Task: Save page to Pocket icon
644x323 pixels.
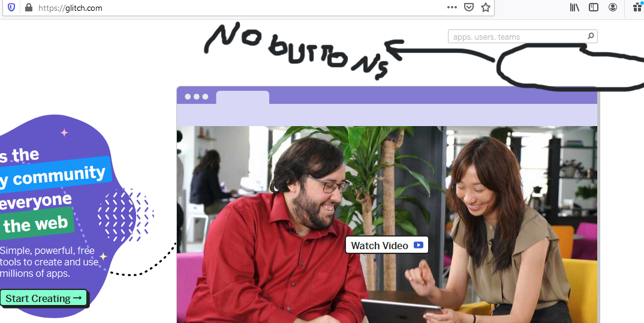Action: pyautogui.click(x=469, y=7)
